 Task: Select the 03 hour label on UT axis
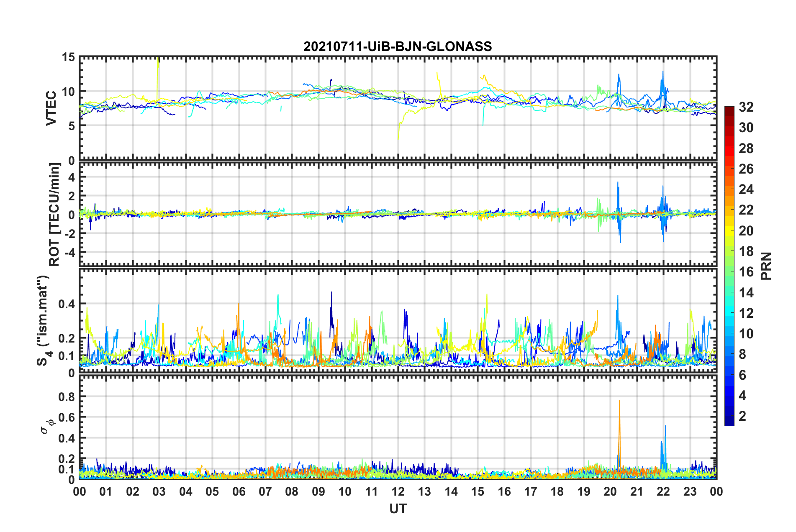coord(159,491)
